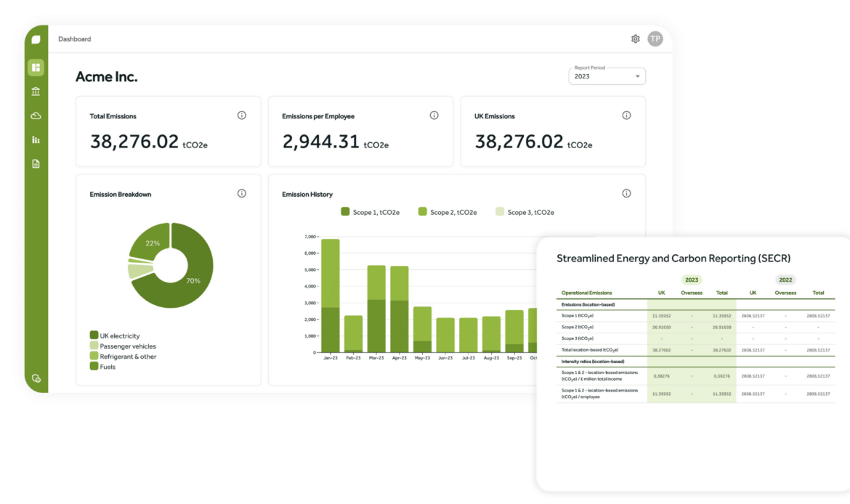Click the May-23 bar in Emission History
Viewport: 850px width, 504px height.
[422, 330]
